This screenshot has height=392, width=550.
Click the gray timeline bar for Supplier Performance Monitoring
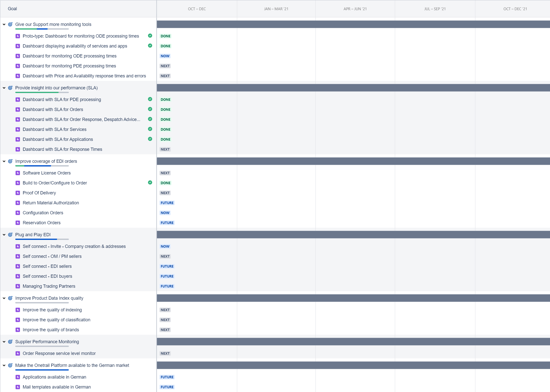click(x=353, y=342)
